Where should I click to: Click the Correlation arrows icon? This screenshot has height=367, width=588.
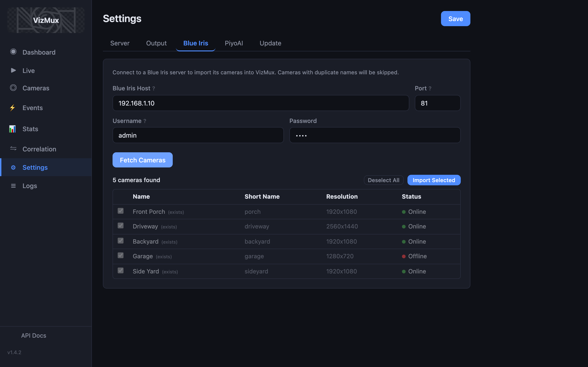point(13,149)
